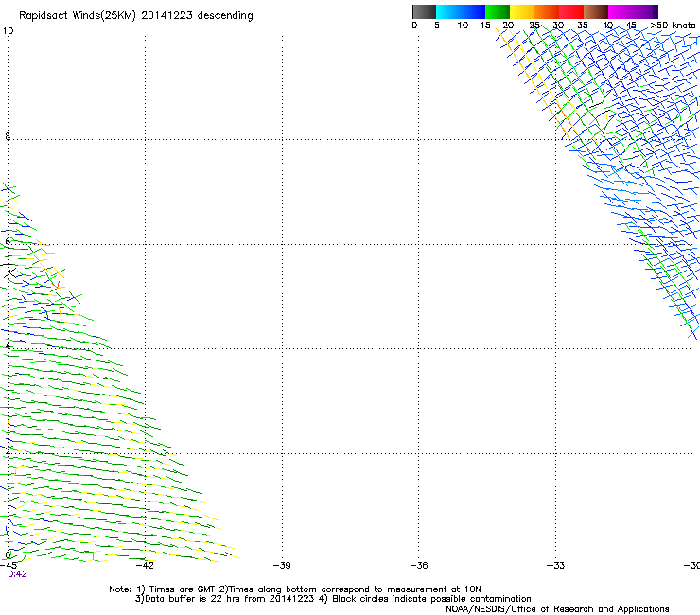This screenshot has height=615, width=700.
Task: Click the '8' latitude axis label
Action: click(x=8, y=136)
